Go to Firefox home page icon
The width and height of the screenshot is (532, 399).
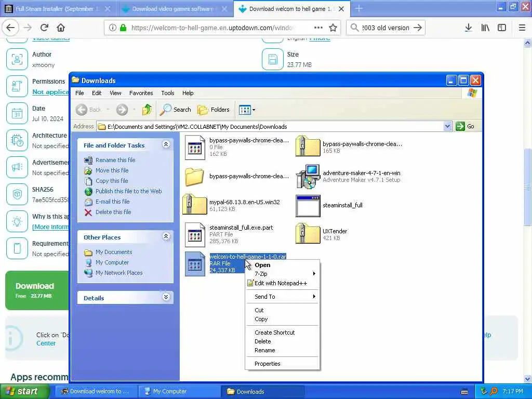coord(61,28)
